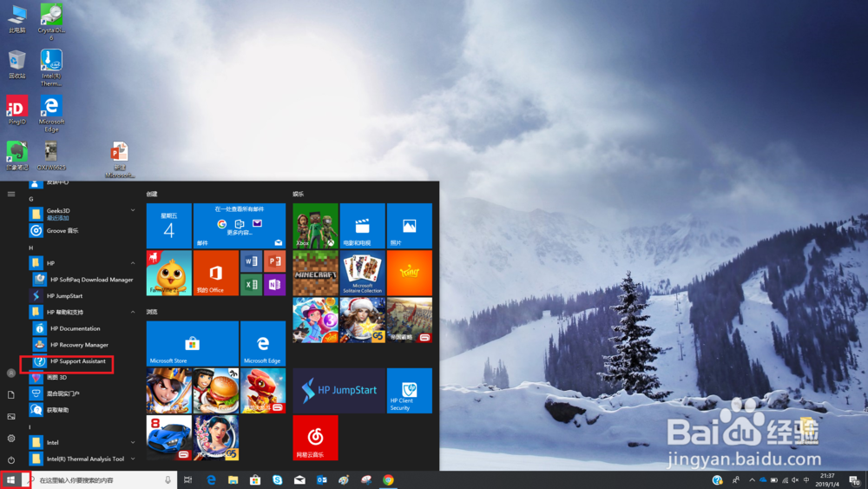Open Chrome from the taskbar
The image size is (868, 489).
click(x=389, y=480)
